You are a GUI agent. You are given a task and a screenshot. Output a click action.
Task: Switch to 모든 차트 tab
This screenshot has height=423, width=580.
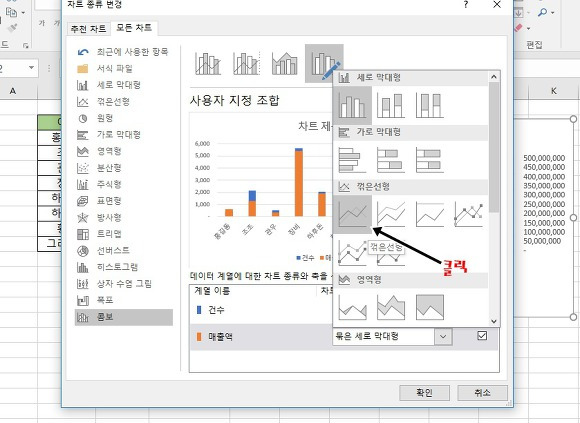click(134, 28)
